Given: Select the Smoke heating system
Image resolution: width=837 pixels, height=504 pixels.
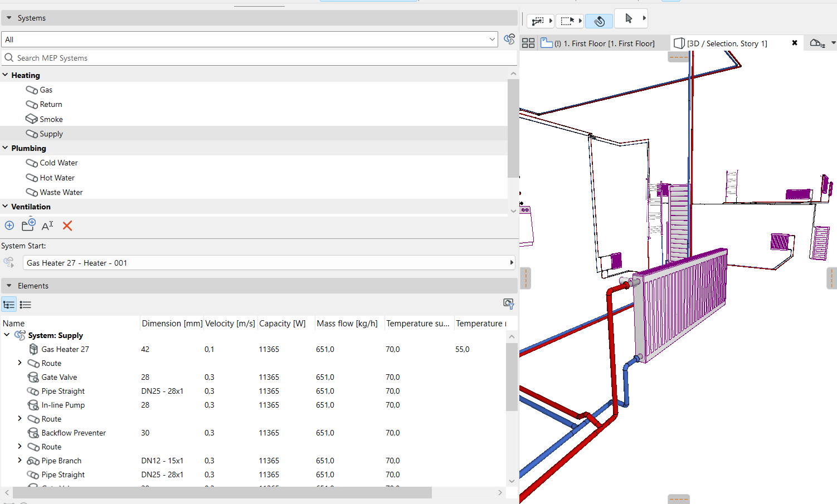Looking at the screenshot, I should (x=51, y=119).
